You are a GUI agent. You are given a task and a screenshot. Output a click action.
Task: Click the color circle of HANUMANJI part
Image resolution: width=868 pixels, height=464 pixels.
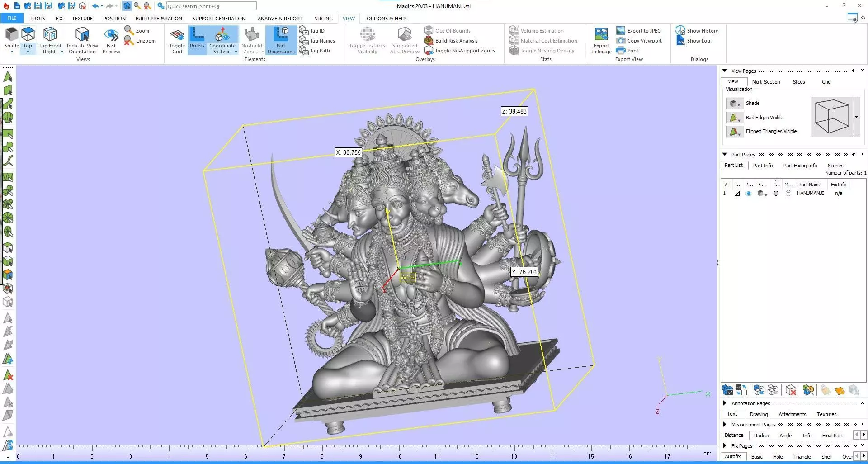click(x=776, y=194)
